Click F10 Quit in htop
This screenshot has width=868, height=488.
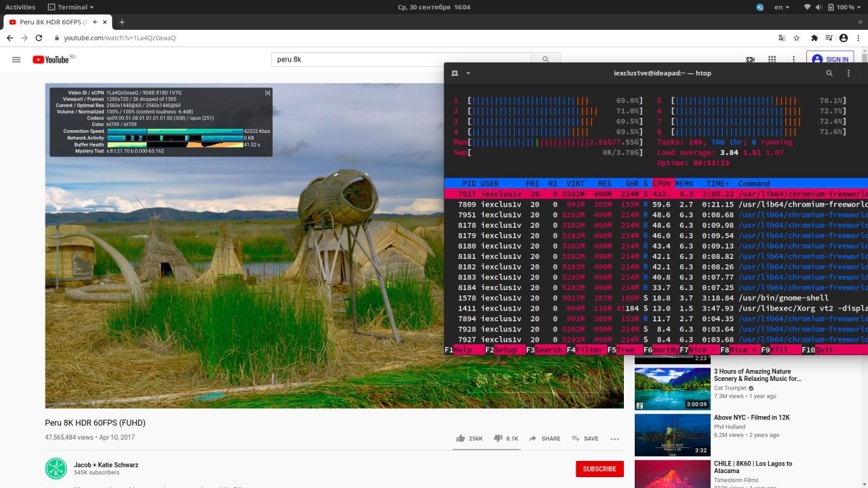(x=817, y=350)
